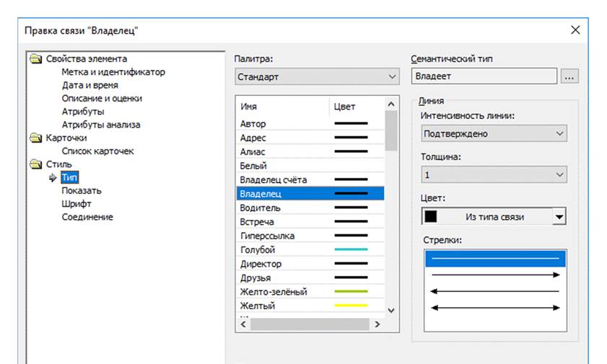607x364 pixels.
Task: Select the left-pointing arrow line style
Action: tap(495, 291)
